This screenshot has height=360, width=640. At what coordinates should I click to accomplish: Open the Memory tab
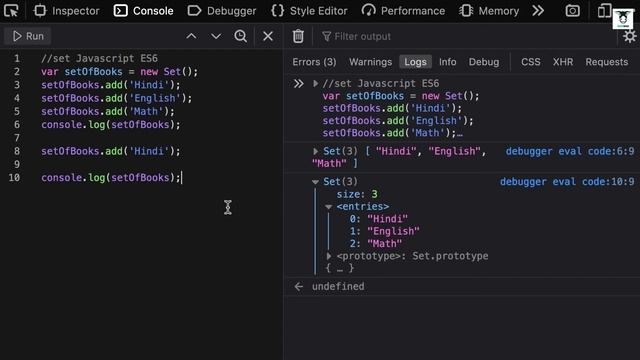pos(489,11)
